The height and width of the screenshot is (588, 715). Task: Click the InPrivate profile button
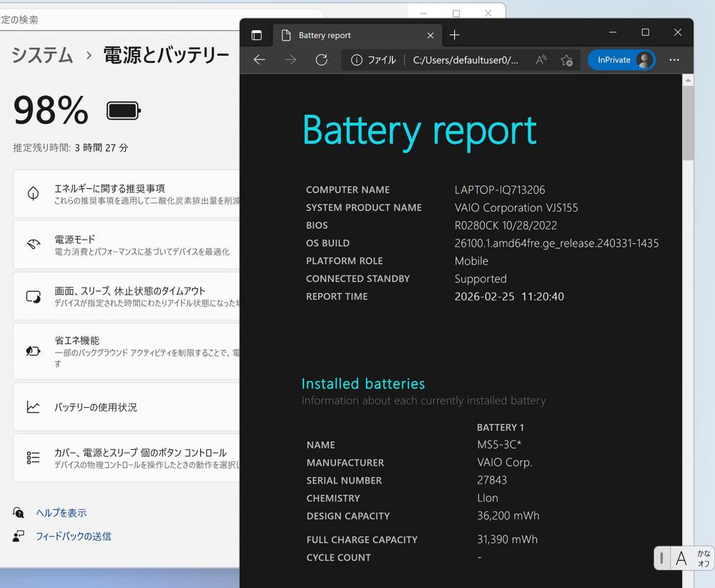pyautogui.click(x=621, y=60)
